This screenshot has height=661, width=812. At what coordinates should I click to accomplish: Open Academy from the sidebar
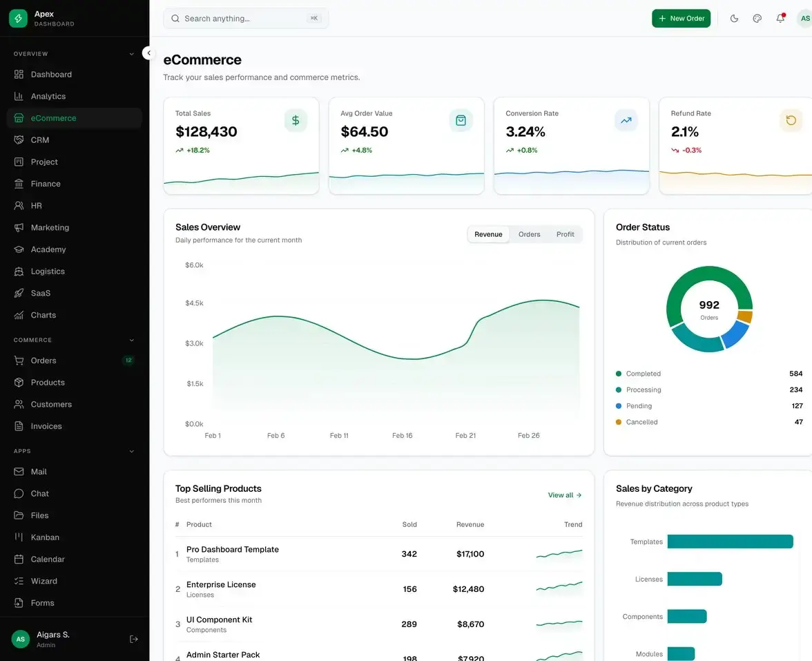pyautogui.click(x=74, y=249)
